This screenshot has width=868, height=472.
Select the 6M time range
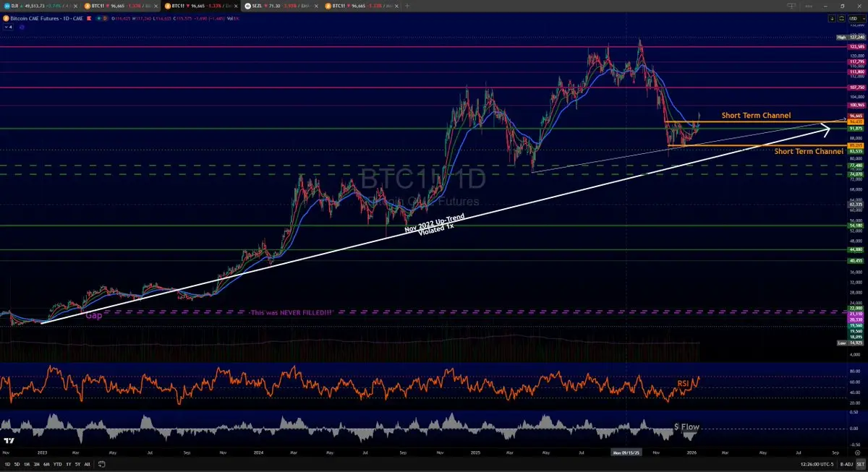[46, 463]
